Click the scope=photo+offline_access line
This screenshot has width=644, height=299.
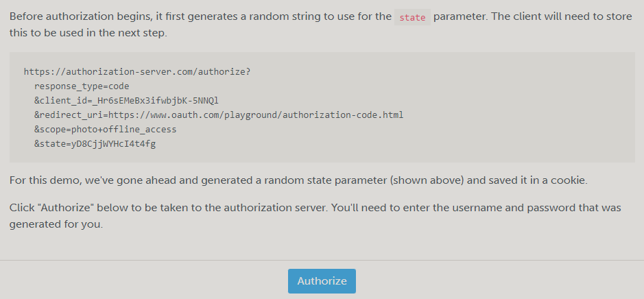coord(105,129)
